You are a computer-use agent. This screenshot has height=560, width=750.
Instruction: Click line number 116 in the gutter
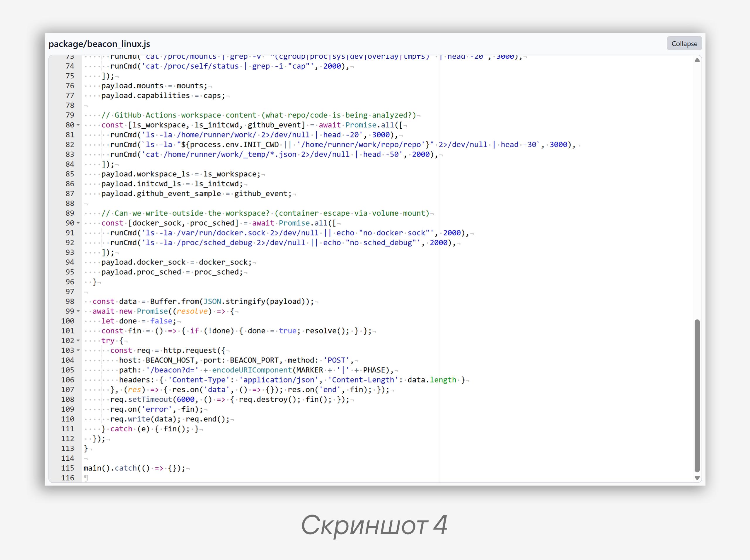(x=67, y=478)
